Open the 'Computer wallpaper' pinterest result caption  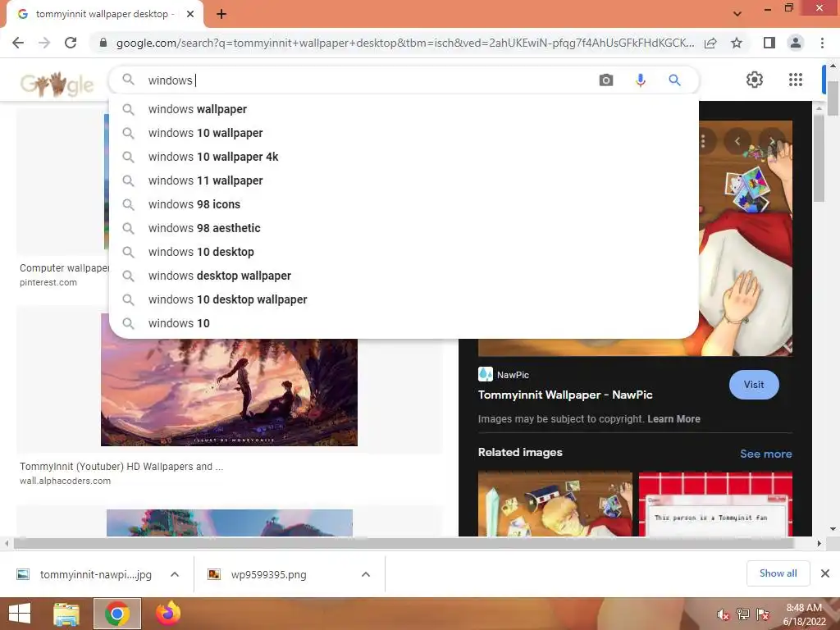pos(64,268)
